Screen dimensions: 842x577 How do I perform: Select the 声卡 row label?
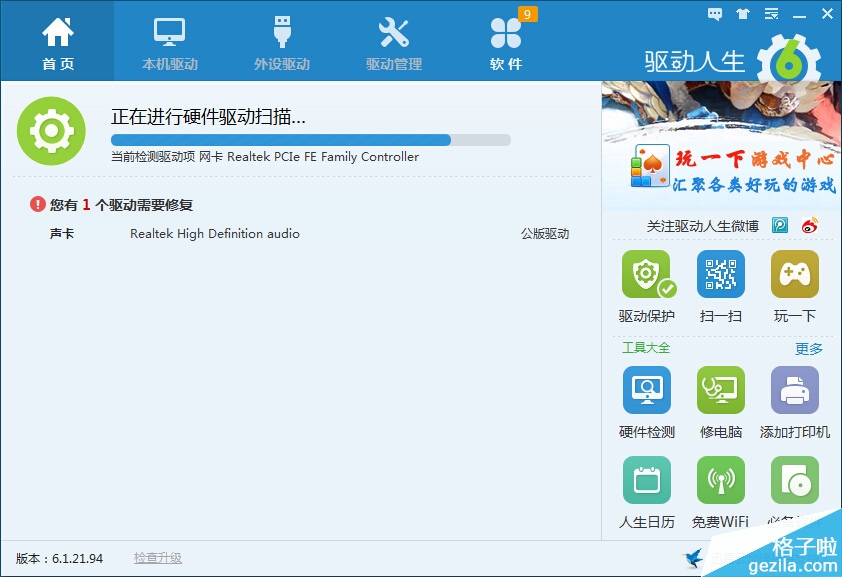62,233
